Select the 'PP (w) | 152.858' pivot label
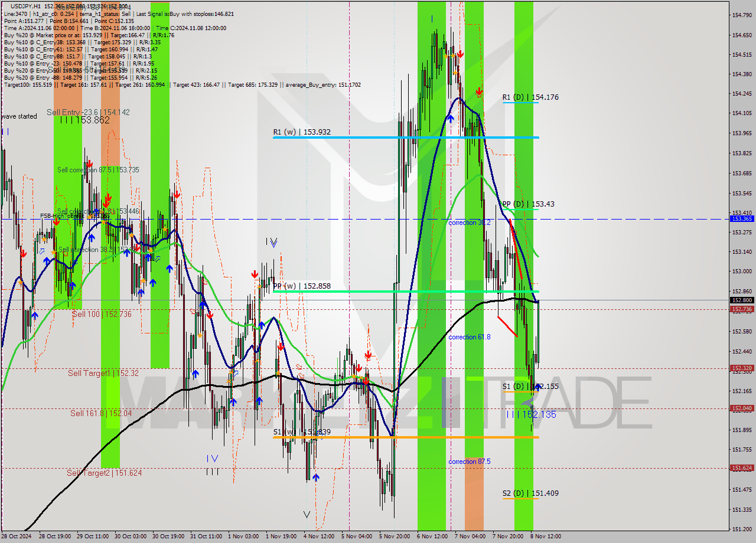Screen dimensions: 756x543 point(302,286)
